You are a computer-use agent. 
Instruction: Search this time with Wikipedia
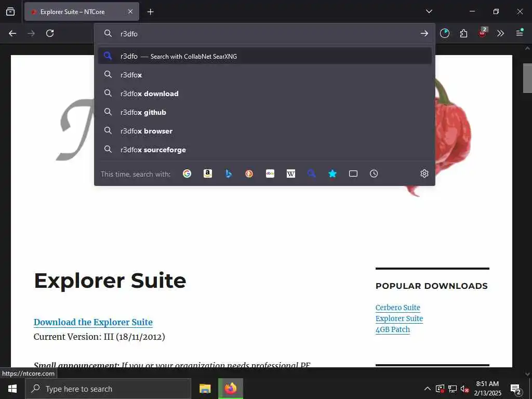point(291,174)
